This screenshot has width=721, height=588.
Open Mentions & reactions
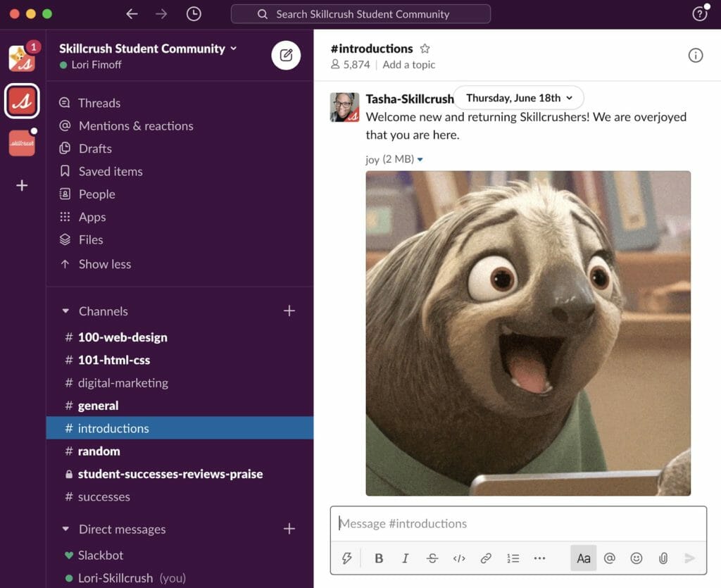pos(136,126)
